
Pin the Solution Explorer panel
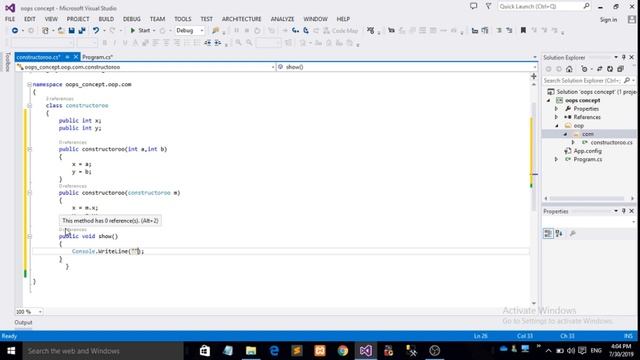[x=624, y=58]
